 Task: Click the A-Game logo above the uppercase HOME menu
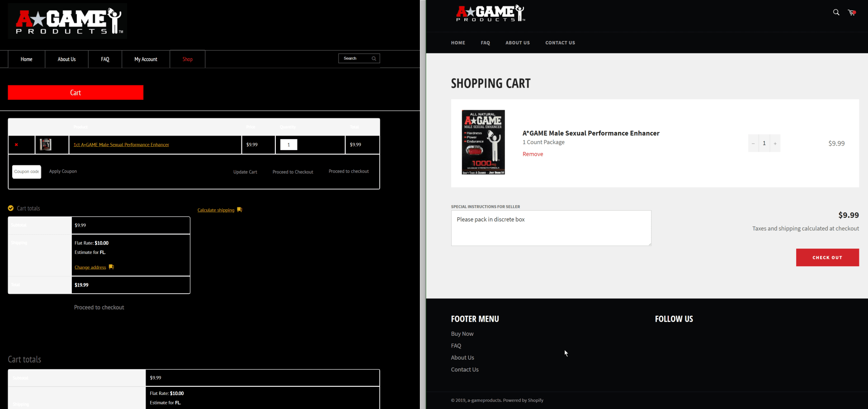491,14
